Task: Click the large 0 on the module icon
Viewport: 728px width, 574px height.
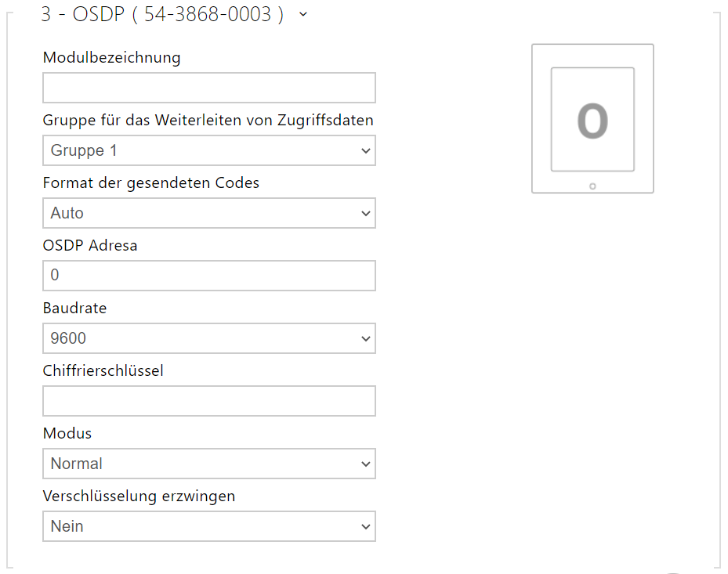Action: (x=592, y=121)
